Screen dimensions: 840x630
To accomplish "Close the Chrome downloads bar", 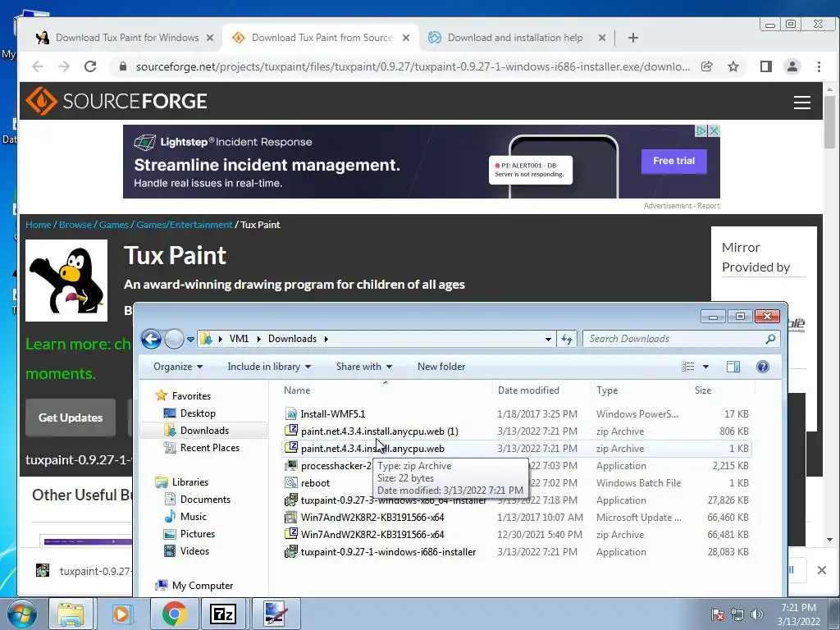I will pos(821,571).
